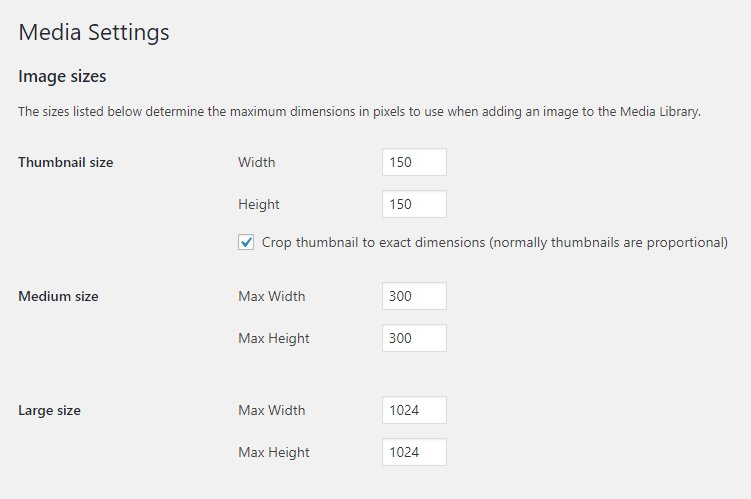The width and height of the screenshot is (751, 499).
Task: Click the thumbnail Width input field
Action: pyautogui.click(x=414, y=162)
